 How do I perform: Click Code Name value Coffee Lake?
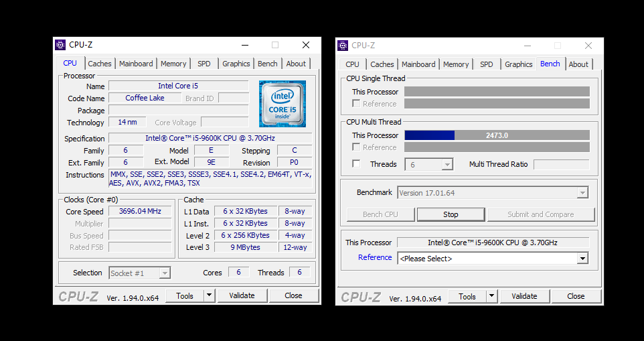click(145, 98)
